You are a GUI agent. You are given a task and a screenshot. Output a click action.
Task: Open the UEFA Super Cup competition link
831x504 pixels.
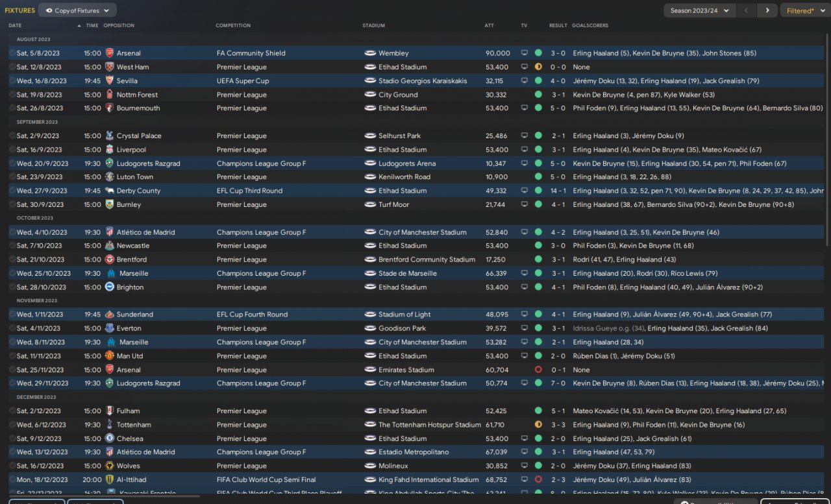pos(243,81)
